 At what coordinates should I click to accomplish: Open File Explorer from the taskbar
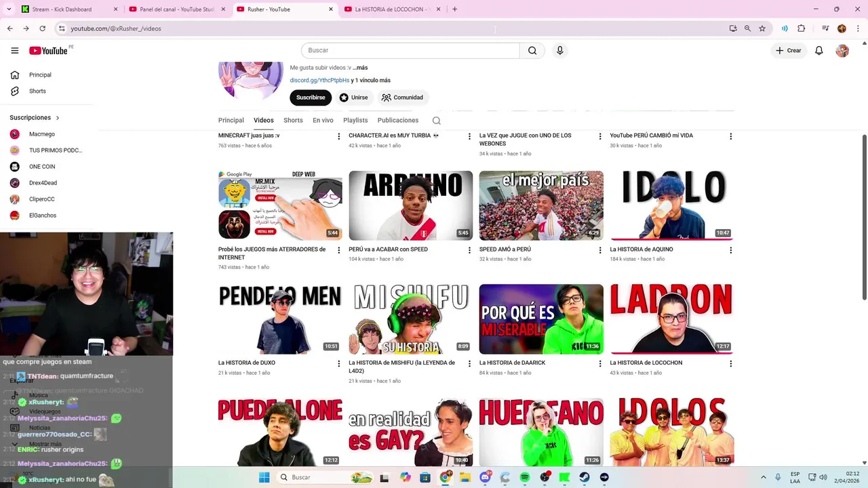coord(465,477)
